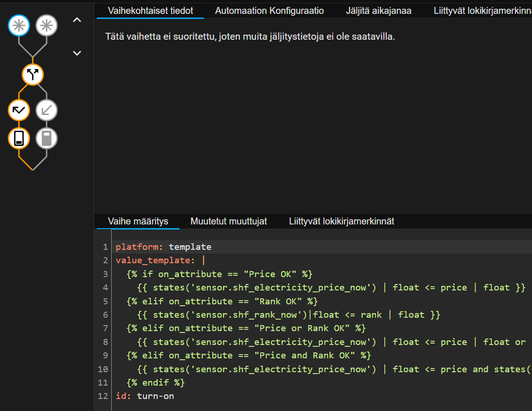The width and height of the screenshot is (532, 411).
Task: Switch to Automaation Konfiguraatio tab
Action: (269, 11)
